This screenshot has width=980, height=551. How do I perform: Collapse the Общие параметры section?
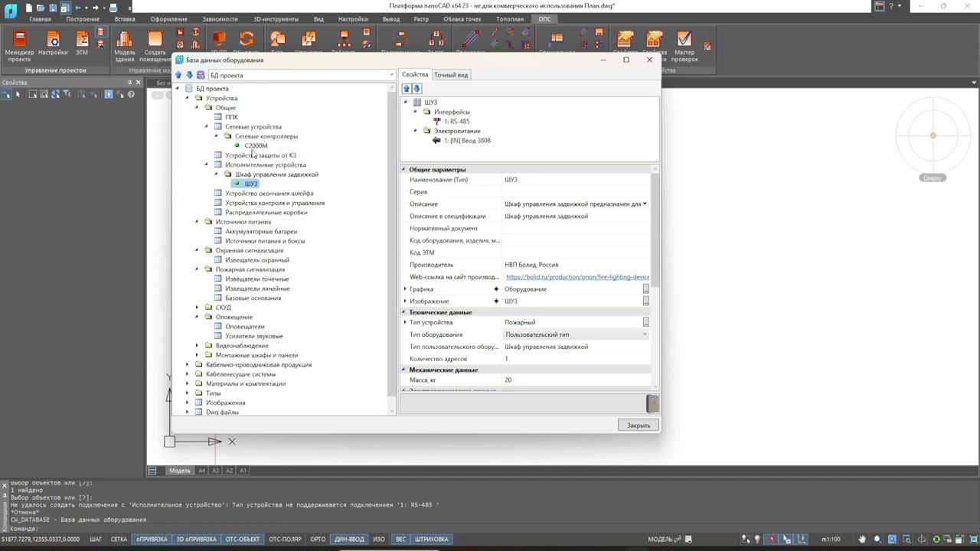[404, 169]
